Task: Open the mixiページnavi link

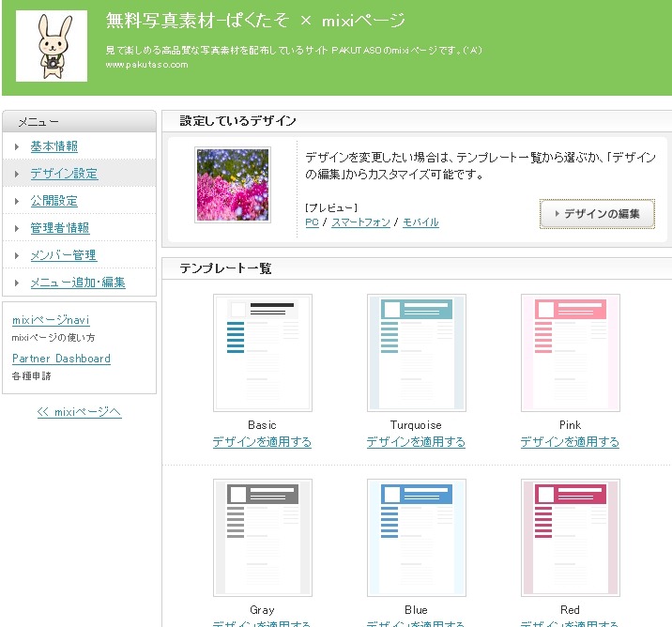Action: click(51, 320)
